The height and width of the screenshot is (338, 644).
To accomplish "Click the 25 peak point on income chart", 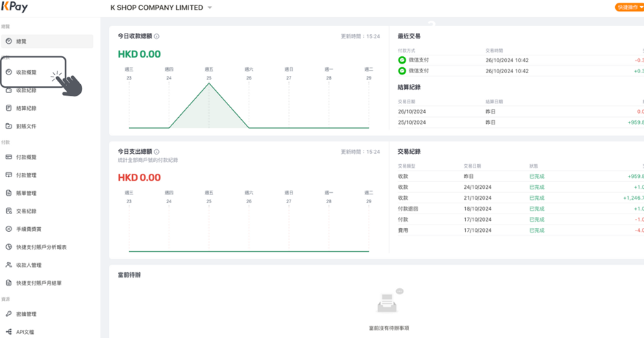I will pyautogui.click(x=209, y=83).
